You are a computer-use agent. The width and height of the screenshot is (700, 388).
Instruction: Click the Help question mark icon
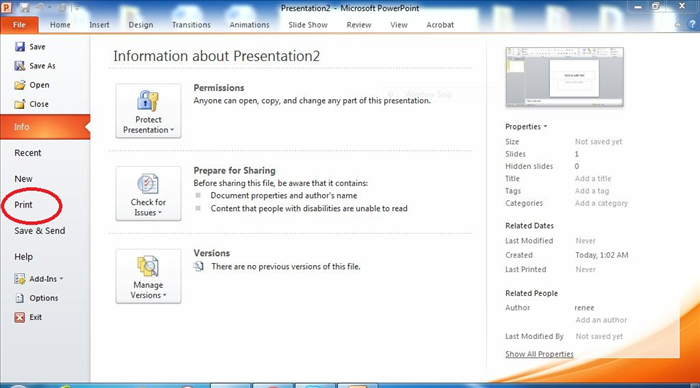[692, 25]
